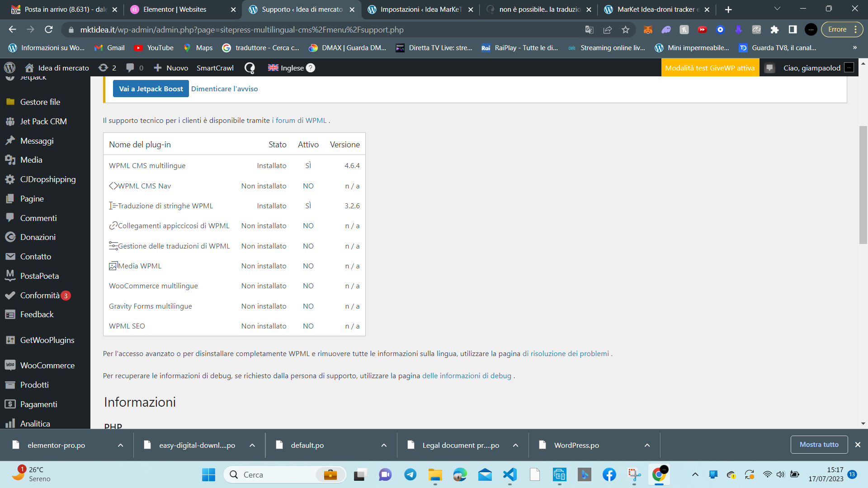Open YouTube bookmark
This screenshot has width=868, height=488.
[x=154, y=48]
